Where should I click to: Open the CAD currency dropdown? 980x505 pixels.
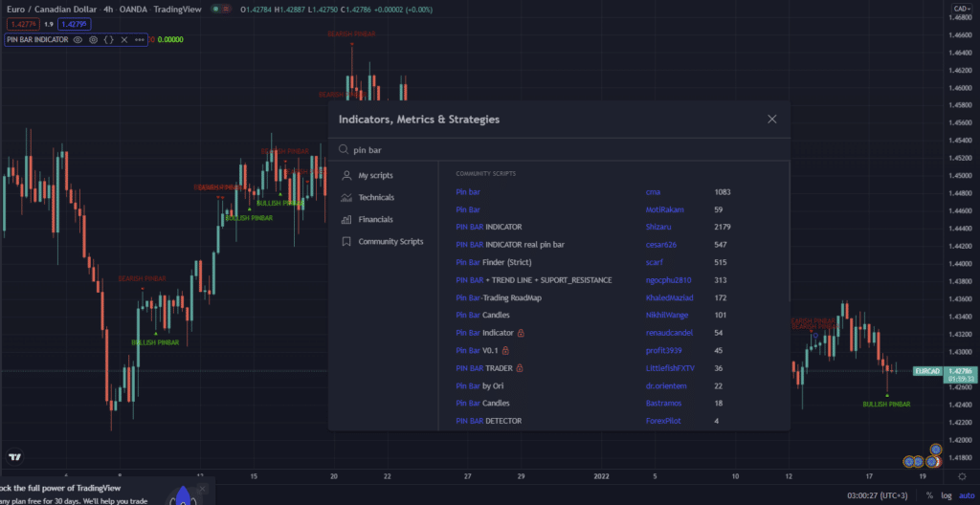962,10
